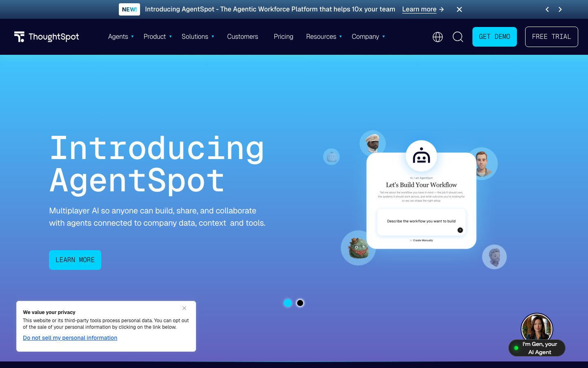Viewport: 588px width, 368px height.
Task: Click the ThoughtSpot logo
Action: click(x=47, y=37)
